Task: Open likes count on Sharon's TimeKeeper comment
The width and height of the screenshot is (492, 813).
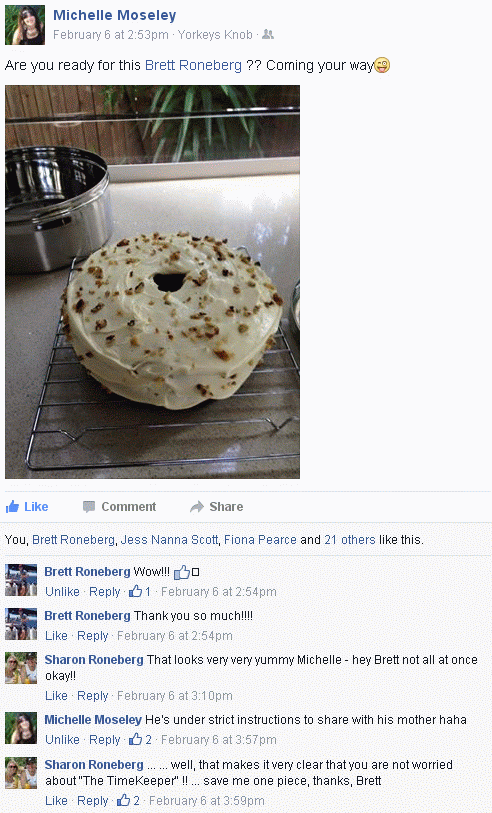Action: (129, 801)
